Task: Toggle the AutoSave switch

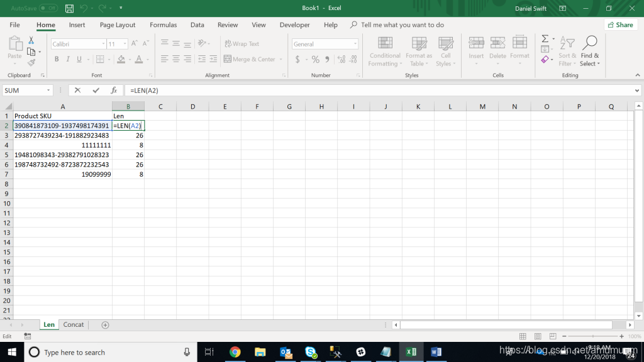Action: pos(48,8)
